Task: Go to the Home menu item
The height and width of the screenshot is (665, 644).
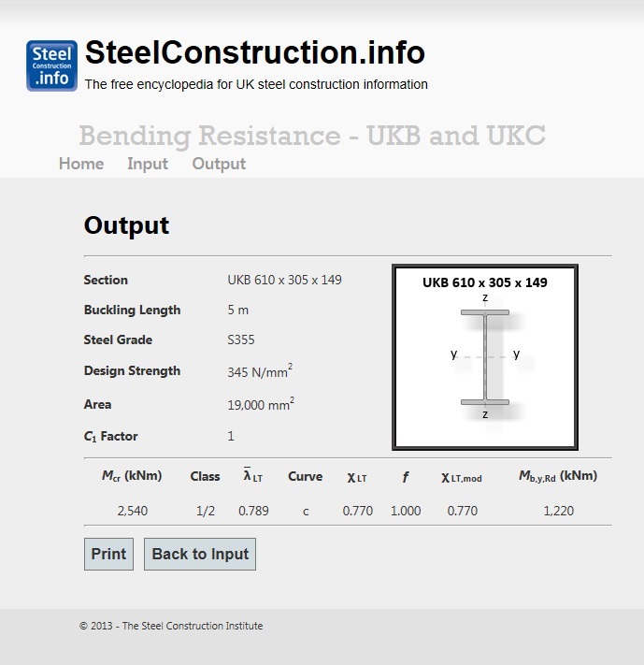Action: click(x=81, y=164)
